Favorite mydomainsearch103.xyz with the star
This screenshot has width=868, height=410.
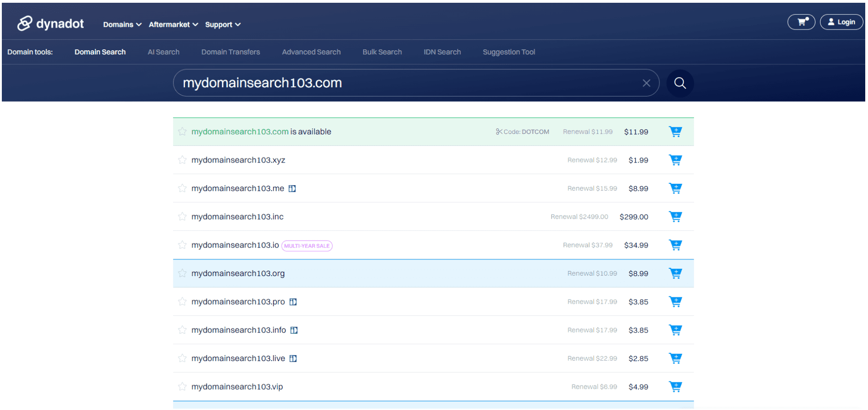coord(182,160)
